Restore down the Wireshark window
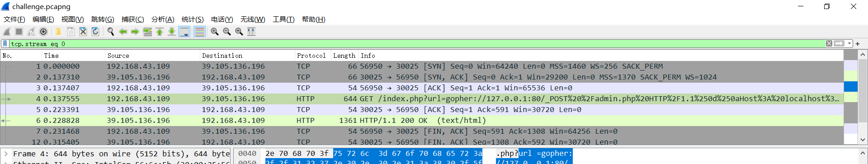Screen dimensions: 868x164 point(827,6)
